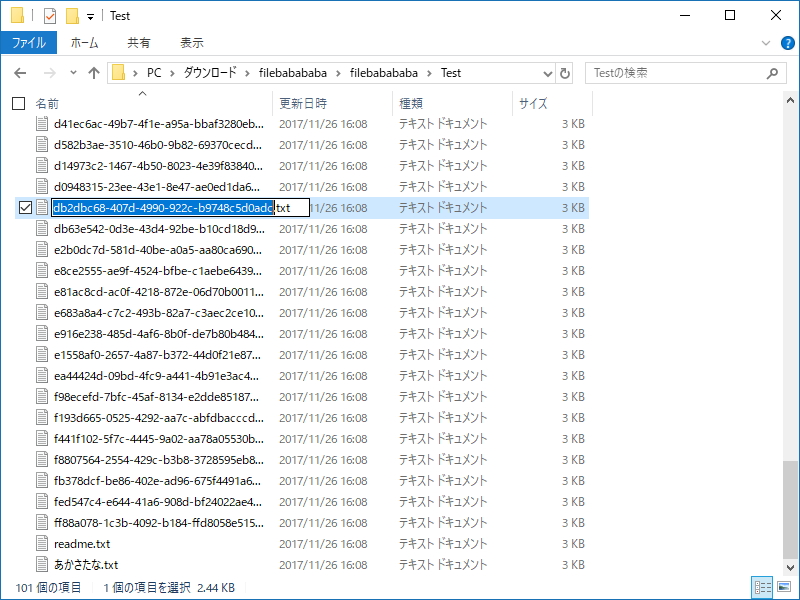Switch to the 表示 ribbon tab
Viewport: 800px width, 600px height.
click(x=192, y=43)
